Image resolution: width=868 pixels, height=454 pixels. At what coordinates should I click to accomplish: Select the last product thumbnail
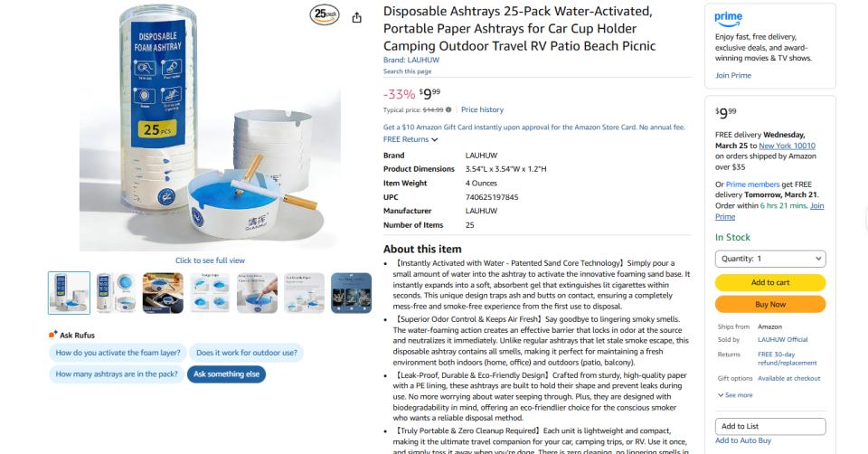[351, 293]
